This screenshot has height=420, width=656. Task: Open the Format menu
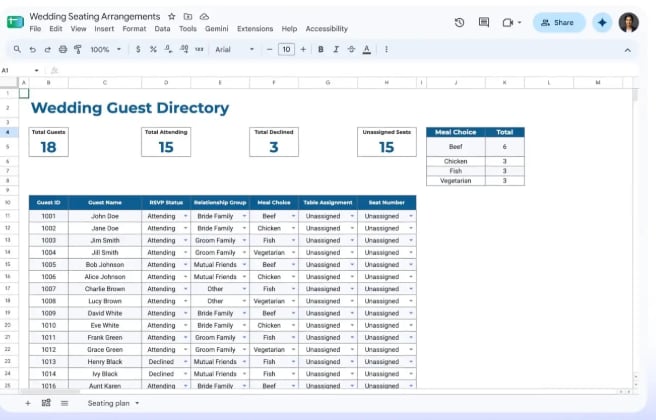click(134, 29)
